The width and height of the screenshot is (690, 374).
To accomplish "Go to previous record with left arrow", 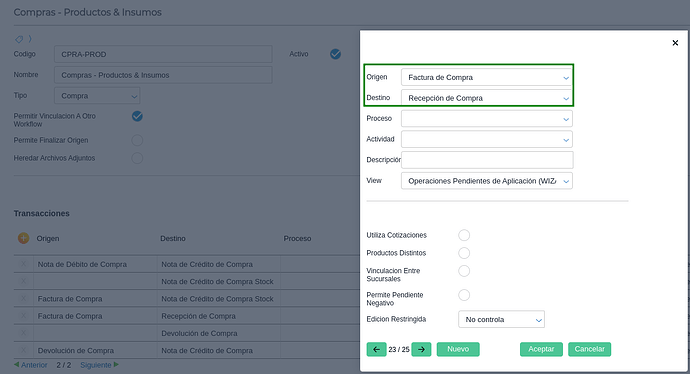I will click(376, 349).
